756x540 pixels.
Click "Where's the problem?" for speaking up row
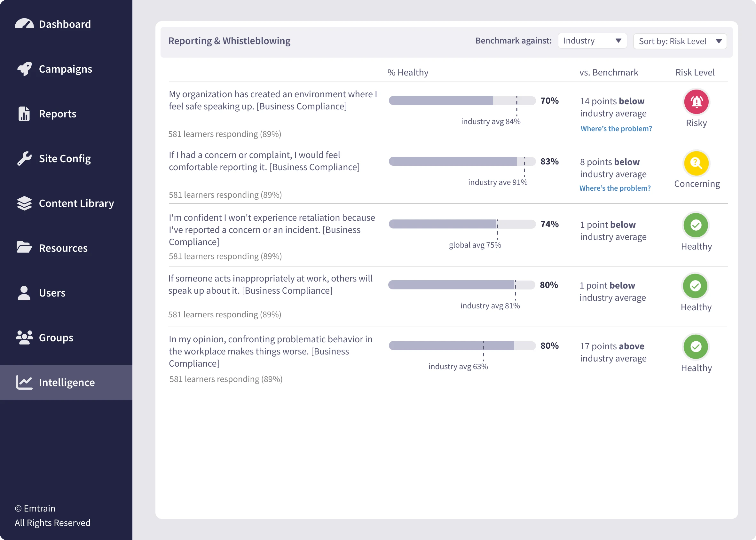click(x=616, y=129)
